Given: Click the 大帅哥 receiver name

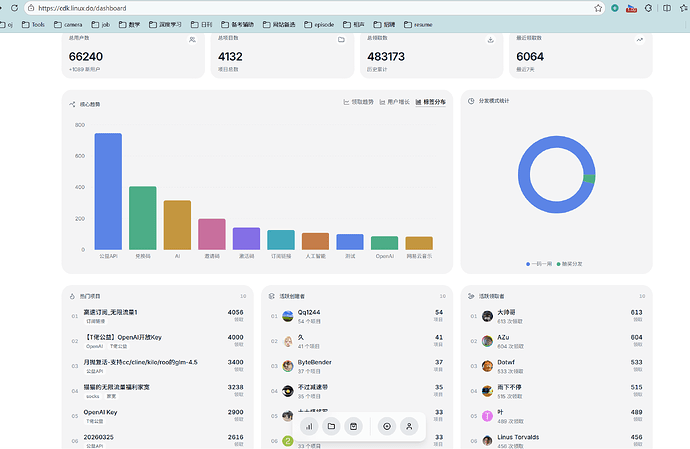Looking at the screenshot, I should tap(506, 312).
